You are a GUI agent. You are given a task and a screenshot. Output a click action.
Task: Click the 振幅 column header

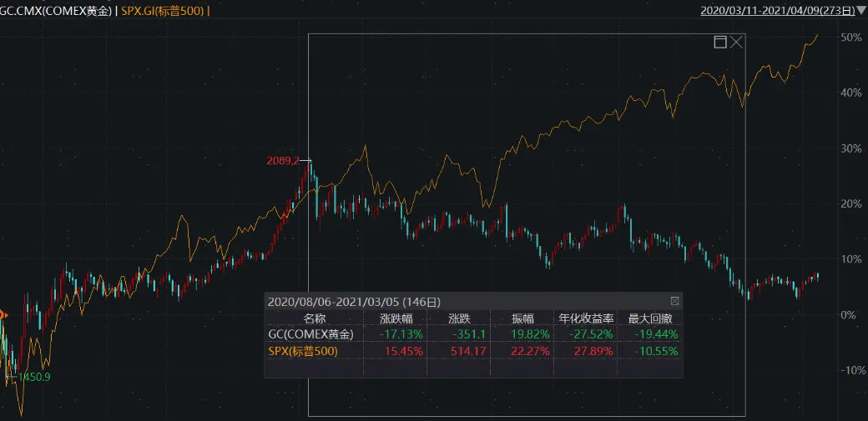coord(522,318)
